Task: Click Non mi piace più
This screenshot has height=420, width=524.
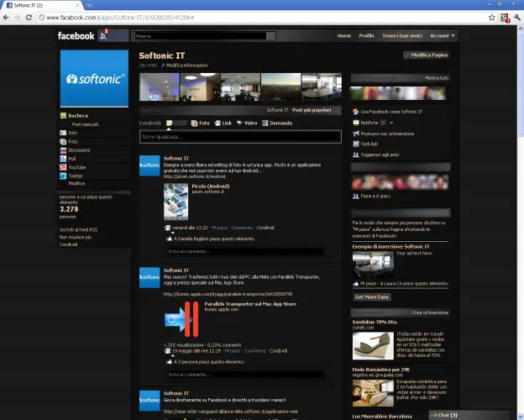Action: click(76, 237)
